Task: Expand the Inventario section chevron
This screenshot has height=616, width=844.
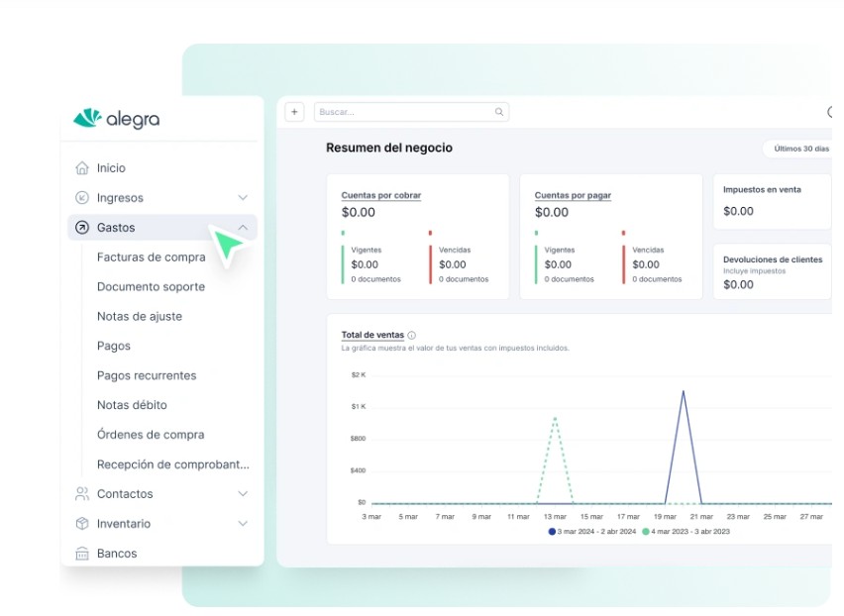Action: click(243, 523)
